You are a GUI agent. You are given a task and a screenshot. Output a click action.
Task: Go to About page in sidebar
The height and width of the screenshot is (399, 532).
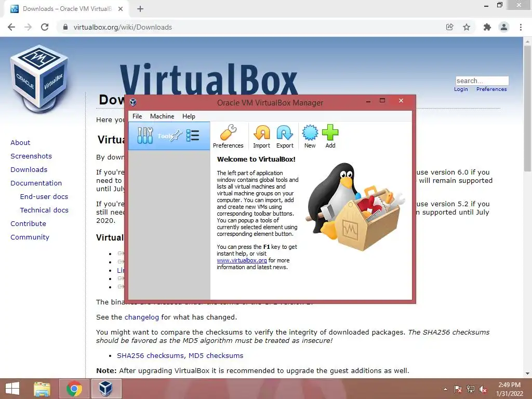pyautogui.click(x=20, y=142)
